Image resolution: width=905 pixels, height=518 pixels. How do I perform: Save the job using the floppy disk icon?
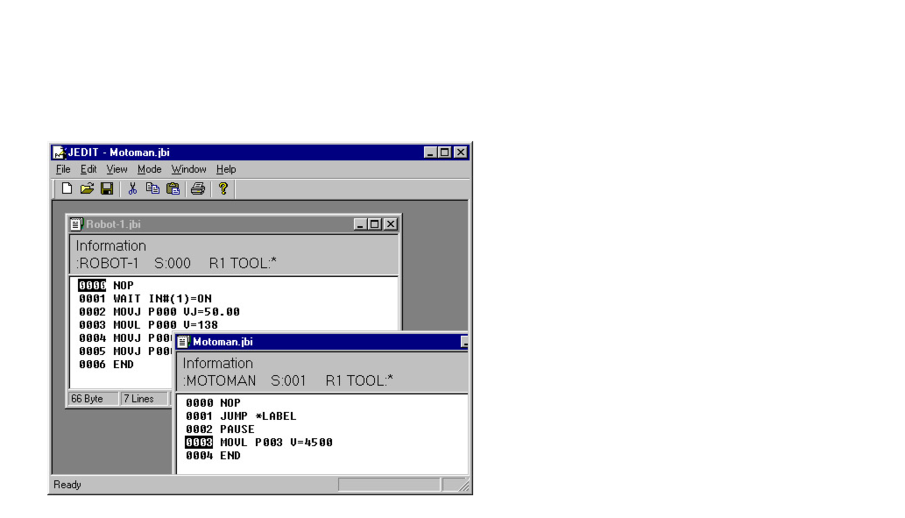[107, 189]
